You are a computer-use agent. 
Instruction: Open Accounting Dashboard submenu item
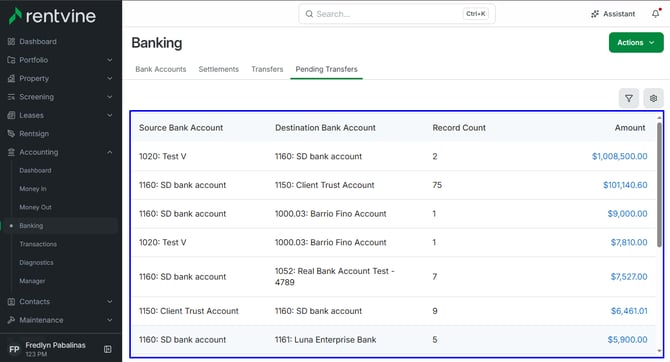[35, 170]
